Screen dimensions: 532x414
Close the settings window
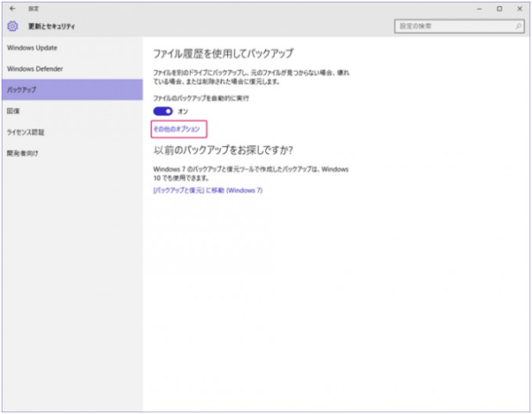tap(520, 9)
